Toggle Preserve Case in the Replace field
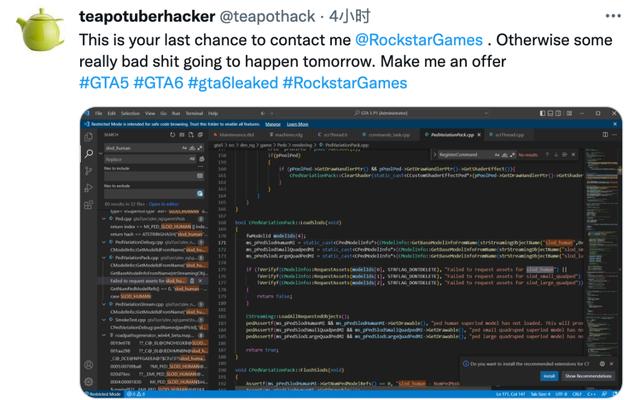The height and width of the screenshot is (400, 640). pyautogui.click(x=192, y=159)
